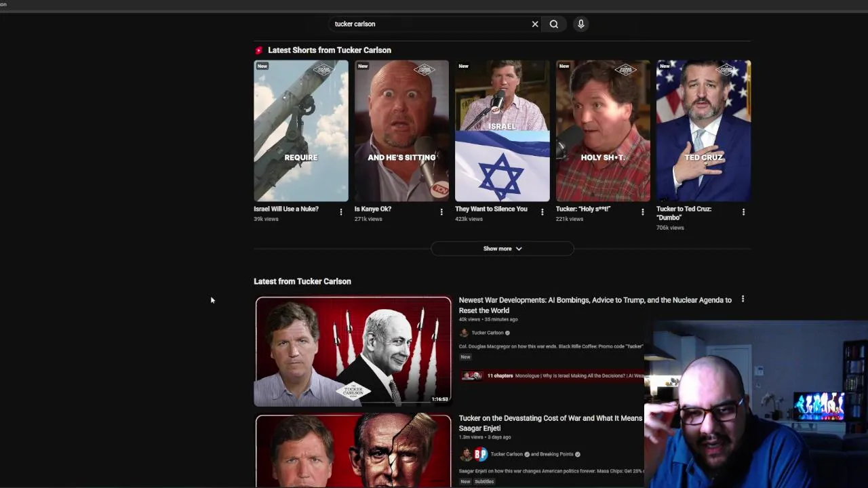Open 'Is Kanye Ok?' short thumbnail
The image size is (868, 488).
(x=401, y=131)
